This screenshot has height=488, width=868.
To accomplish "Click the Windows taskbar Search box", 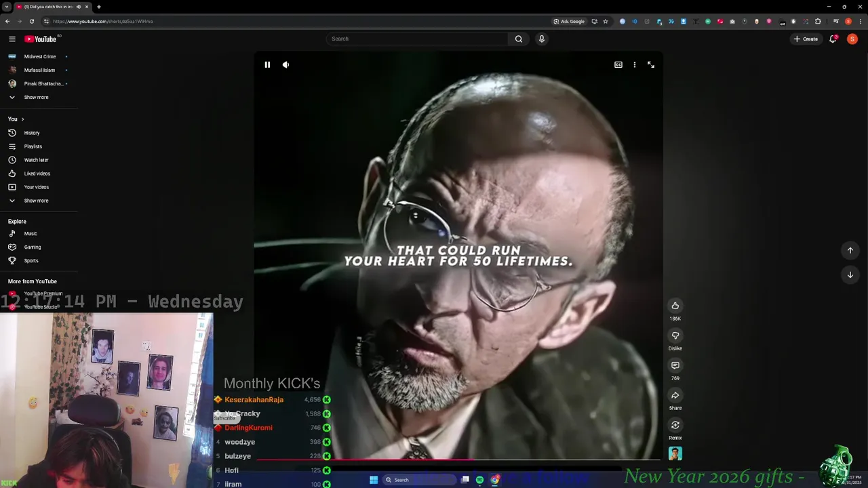I will [x=418, y=480].
